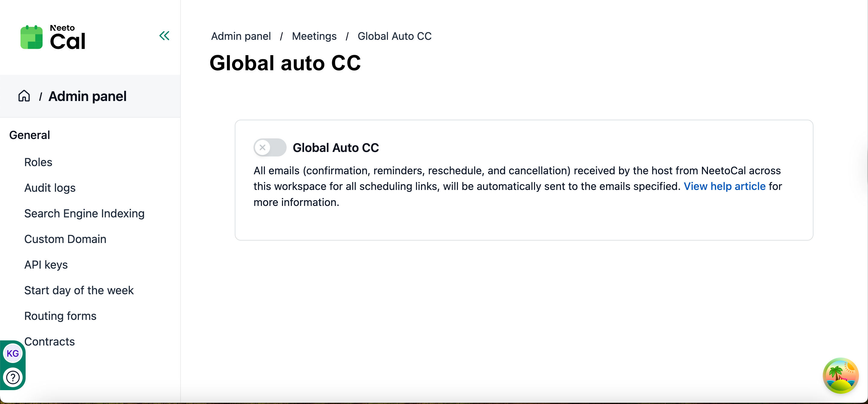Screen dimensions: 868x404
Task: Collapse the sidebar with double-chevron icon
Action: 164,36
